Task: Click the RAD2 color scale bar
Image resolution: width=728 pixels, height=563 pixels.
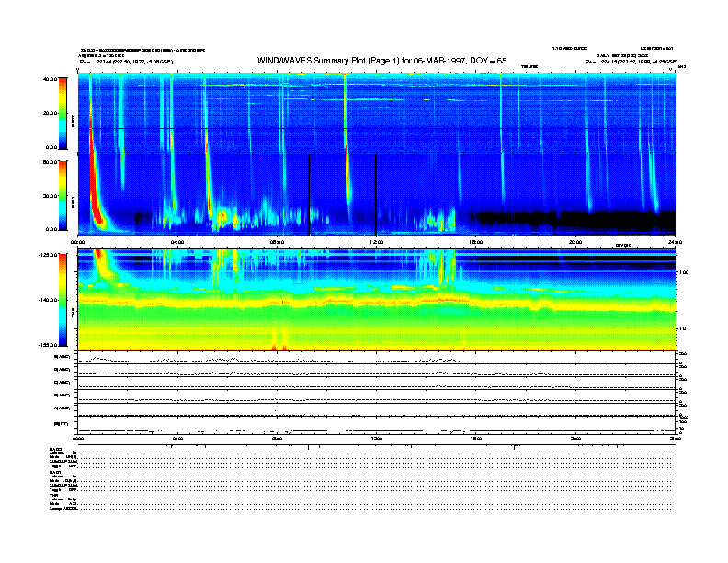Action: point(63,113)
